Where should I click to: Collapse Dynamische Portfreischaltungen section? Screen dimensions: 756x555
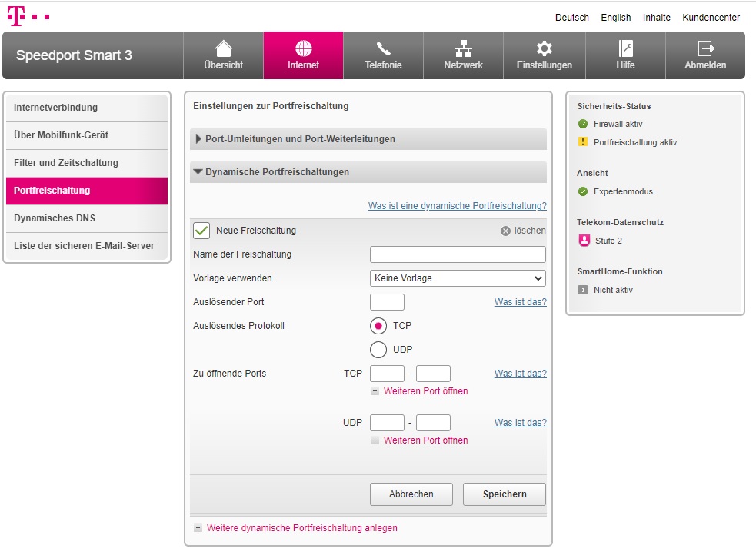(x=368, y=172)
